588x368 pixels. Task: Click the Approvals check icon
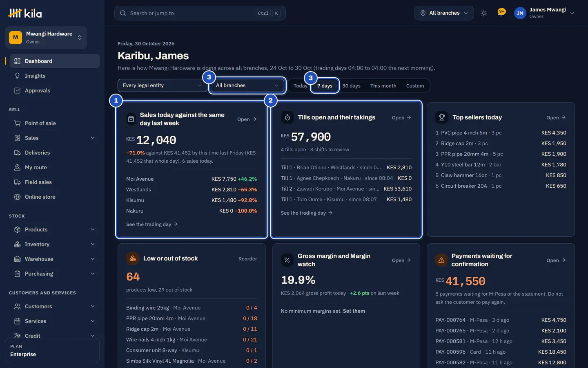point(17,90)
